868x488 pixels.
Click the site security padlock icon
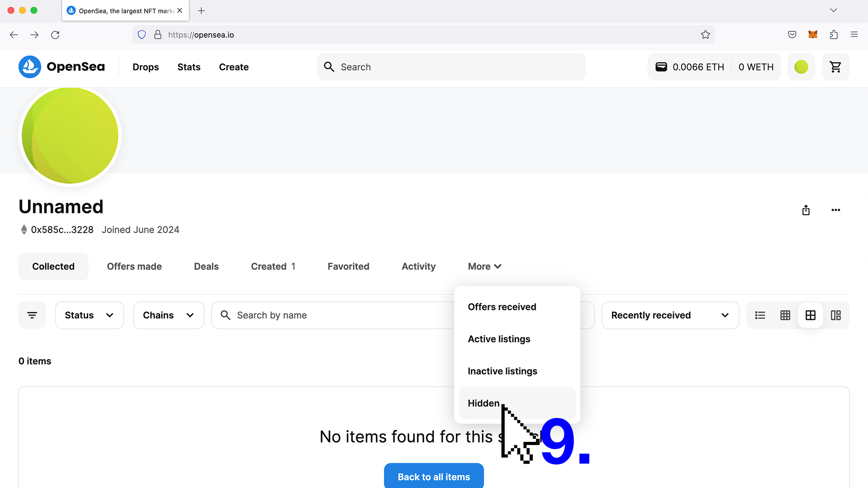coord(158,35)
